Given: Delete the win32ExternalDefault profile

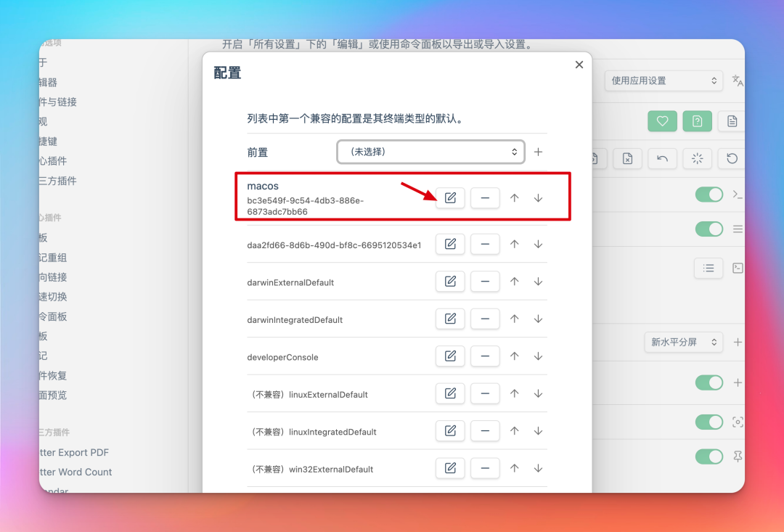Looking at the screenshot, I should 485,469.
